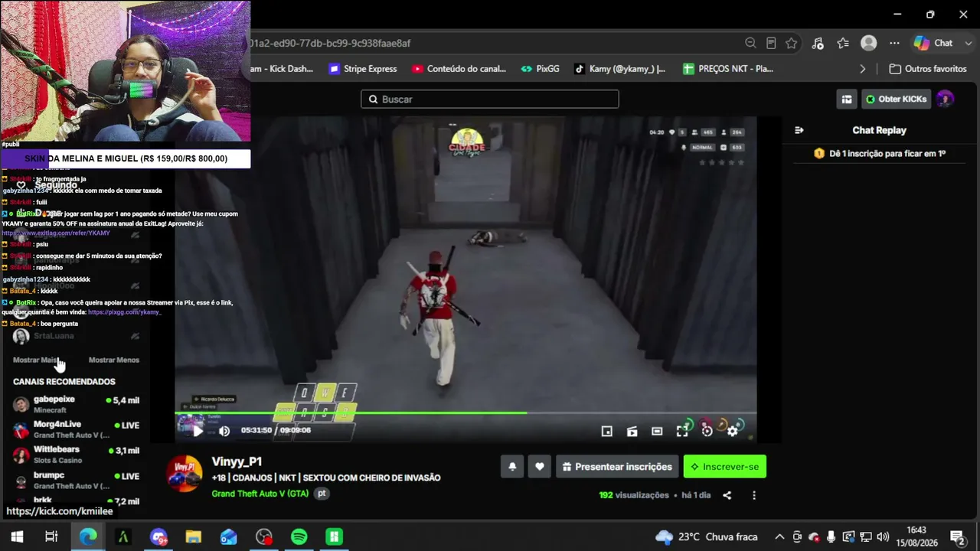Screen dimensions: 980x551
Task: Open Grand Theft Auto V category link
Action: click(x=260, y=494)
